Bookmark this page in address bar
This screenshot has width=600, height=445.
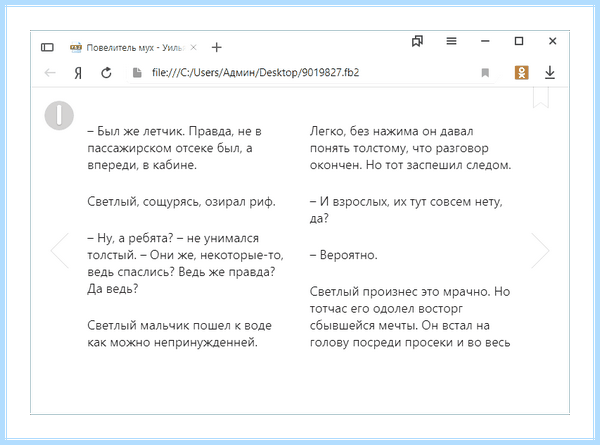(485, 73)
